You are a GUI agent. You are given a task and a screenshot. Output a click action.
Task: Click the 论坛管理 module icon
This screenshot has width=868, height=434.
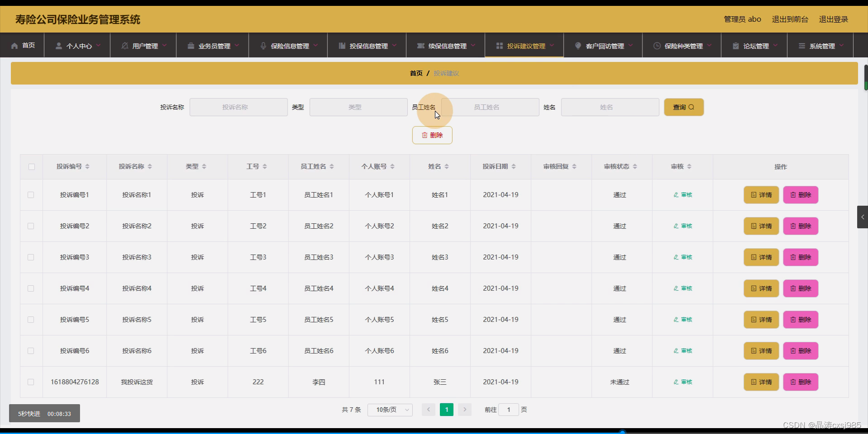click(x=735, y=45)
